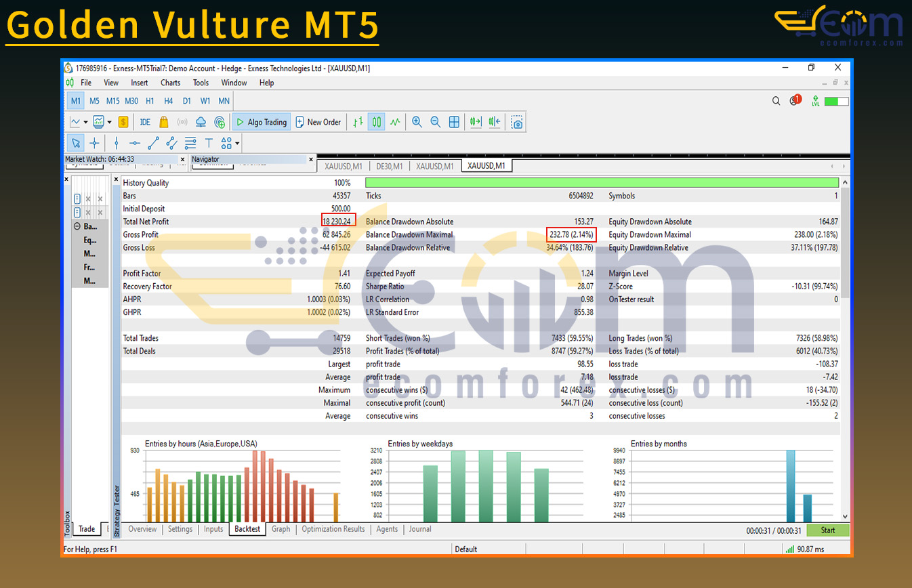
Task: Select the crosshair tool
Action: tap(94, 143)
